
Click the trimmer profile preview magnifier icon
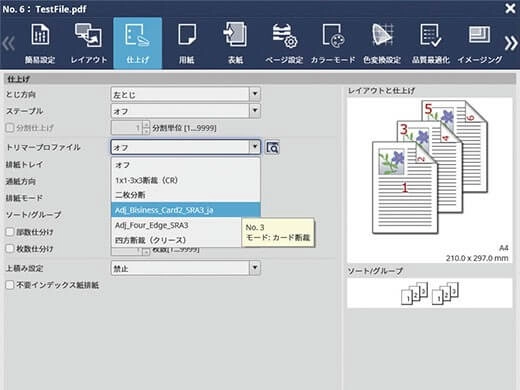click(272, 147)
